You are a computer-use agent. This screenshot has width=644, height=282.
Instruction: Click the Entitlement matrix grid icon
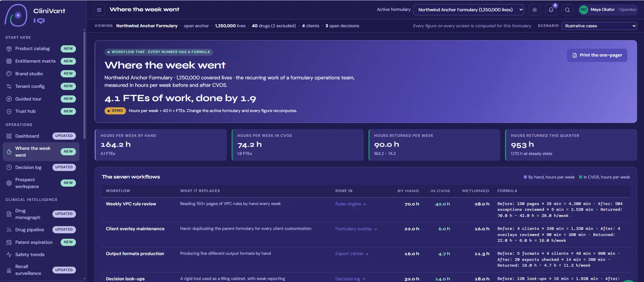pyautogui.click(x=9, y=61)
